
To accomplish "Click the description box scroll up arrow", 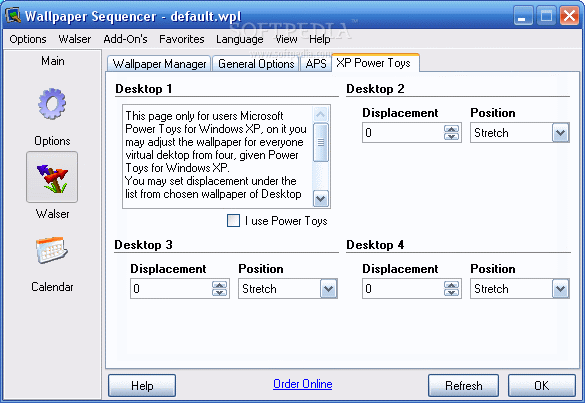I will [x=320, y=114].
